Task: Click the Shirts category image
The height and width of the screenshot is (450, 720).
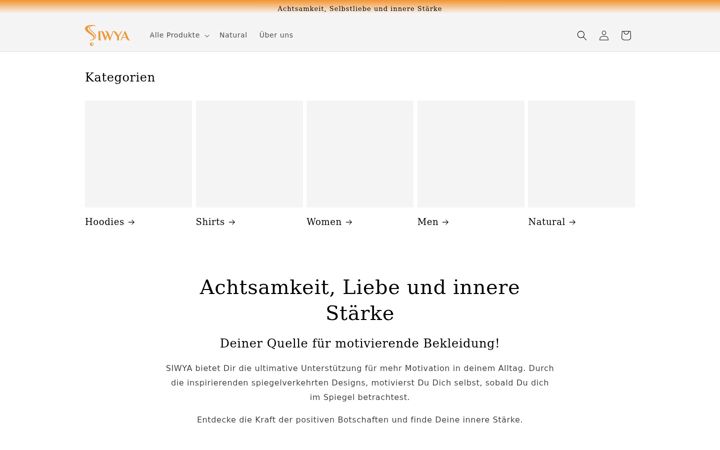Action: 249,154
